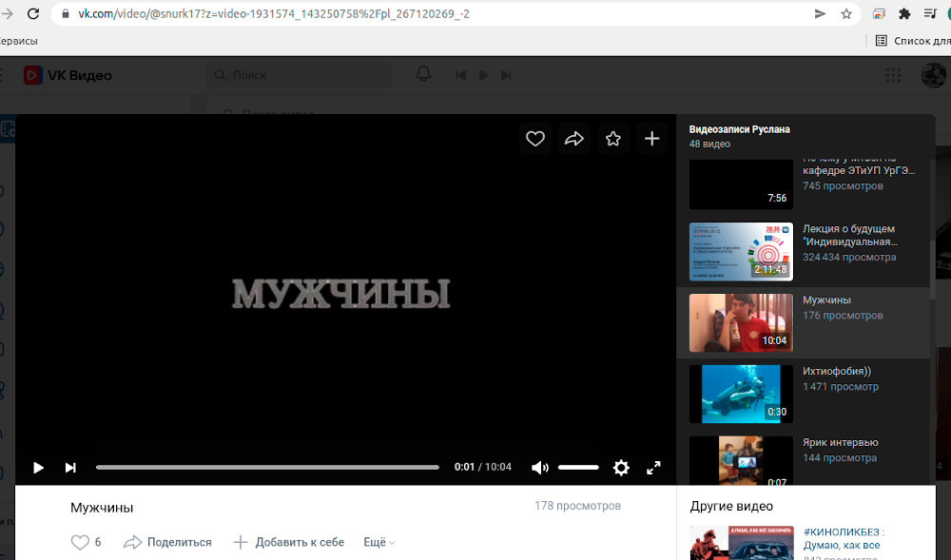Mute the video sound speaker icon
Image resolution: width=951 pixels, height=560 pixels.
point(539,468)
